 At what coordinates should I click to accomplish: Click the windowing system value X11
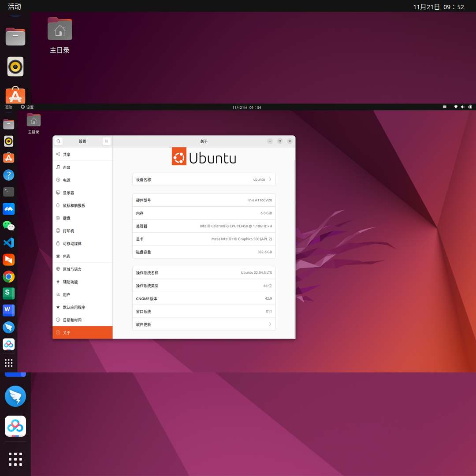269,312
